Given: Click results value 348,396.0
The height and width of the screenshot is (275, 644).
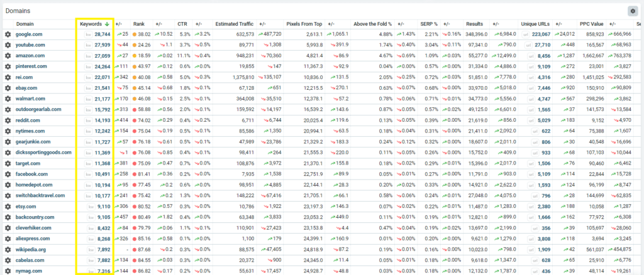Looking at the screenshot, I should tap(477, 35).
